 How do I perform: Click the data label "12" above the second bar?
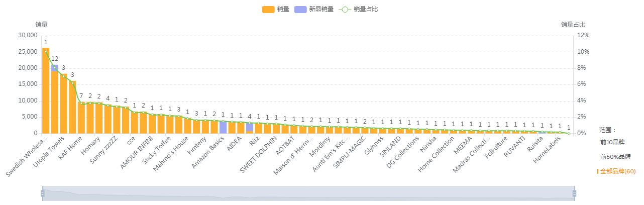[x=55, y=59]
